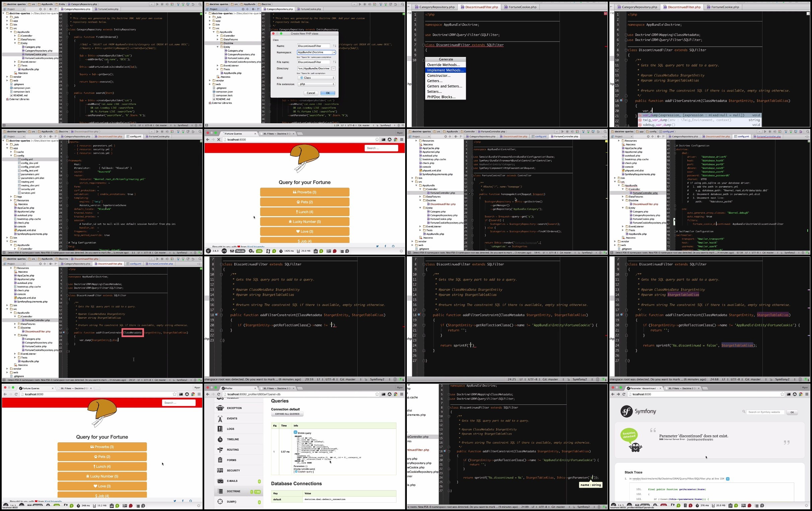The width and height of the screenshot is (812, 511).
Task: Click the Run play icon in the Create-PHP-class IDE window
Action: tap(360, 4)
